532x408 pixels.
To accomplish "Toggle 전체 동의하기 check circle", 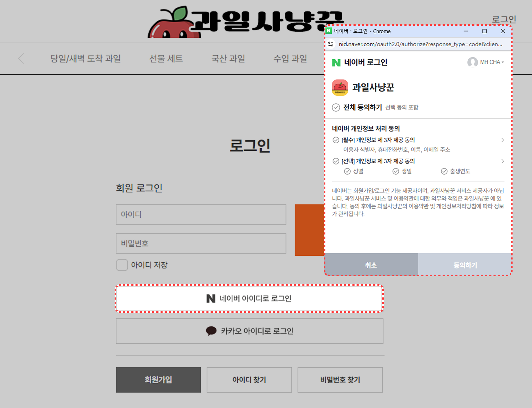I will tap(336, 107).
